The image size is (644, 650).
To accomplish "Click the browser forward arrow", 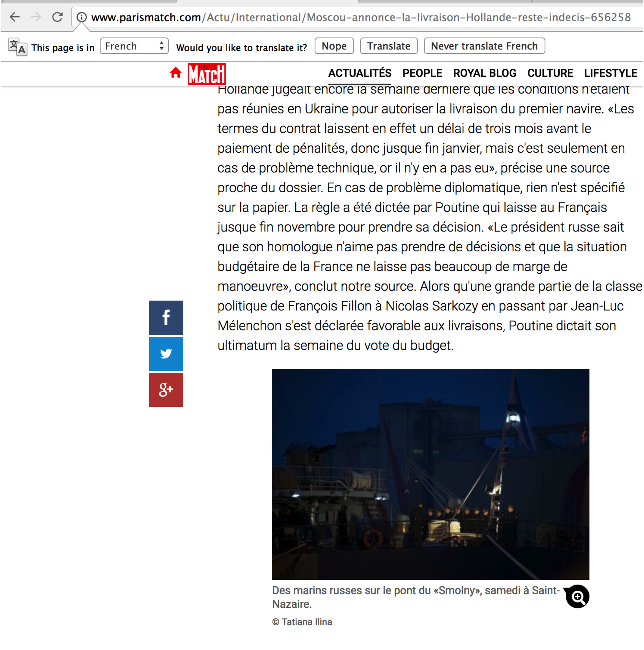I will coord(36,17).
